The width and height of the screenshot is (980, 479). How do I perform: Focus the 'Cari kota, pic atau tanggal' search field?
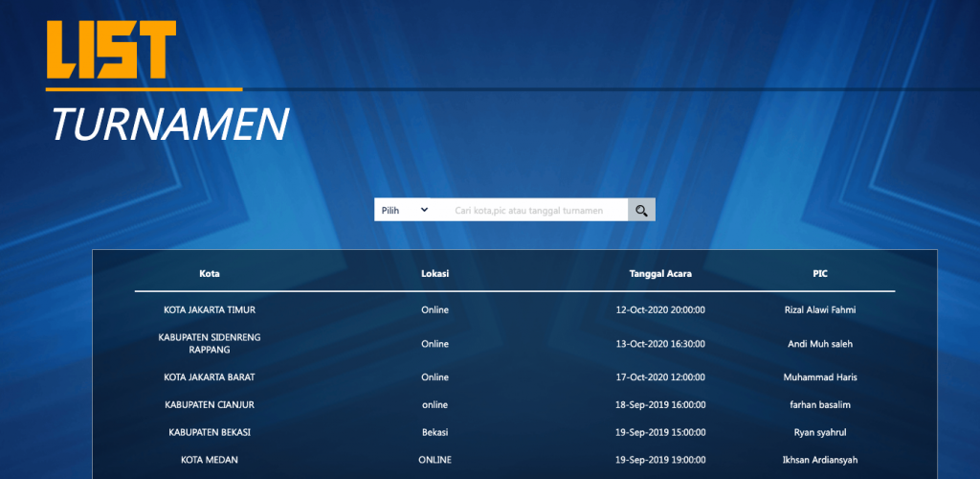pyautogui.click(x=528, y=211)
